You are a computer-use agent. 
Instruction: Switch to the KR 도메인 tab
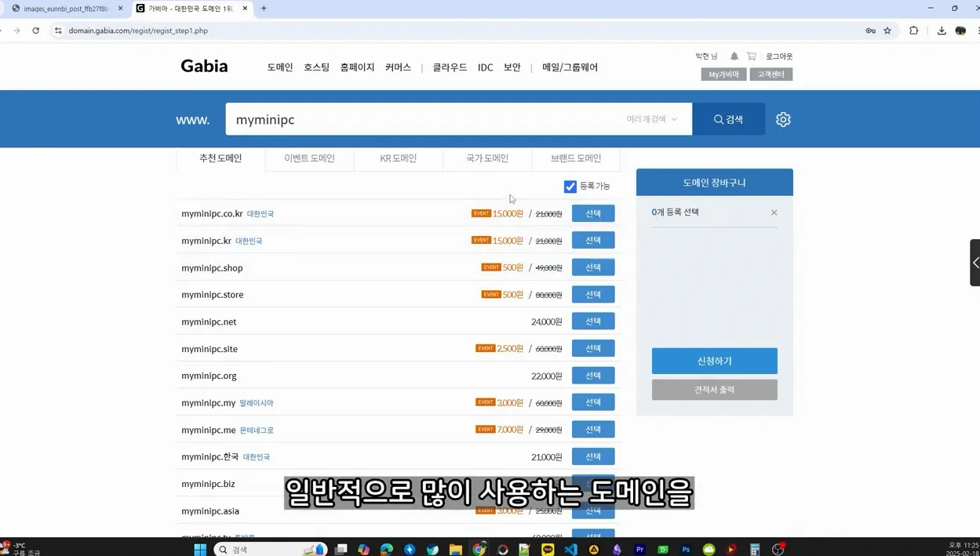pos(399,158)
